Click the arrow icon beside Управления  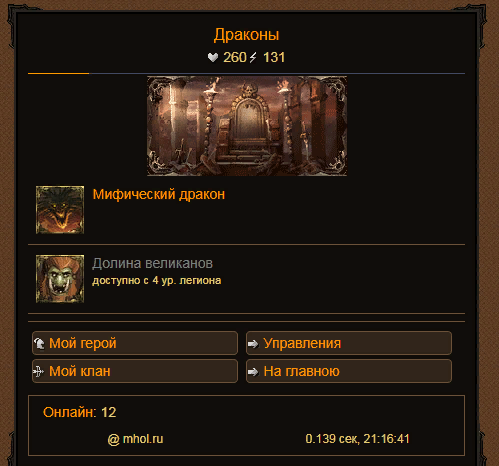(x=253, y=344)
